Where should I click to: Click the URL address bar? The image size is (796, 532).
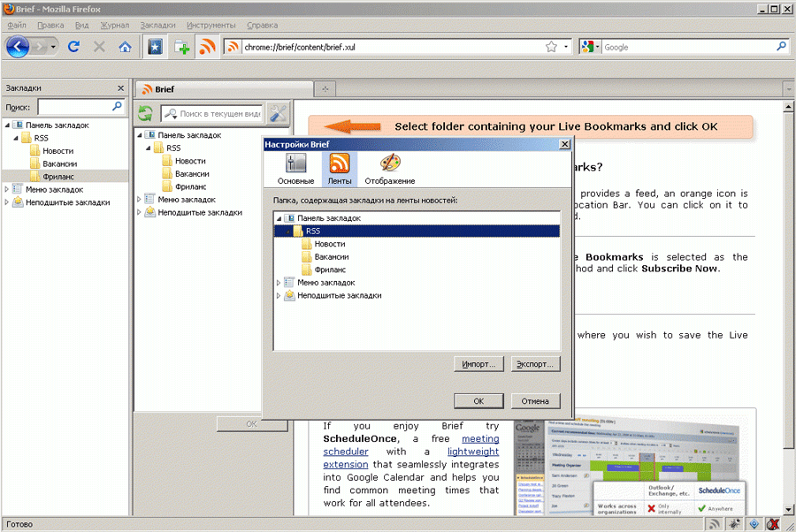pyautogui.click(x=391, y=47)
